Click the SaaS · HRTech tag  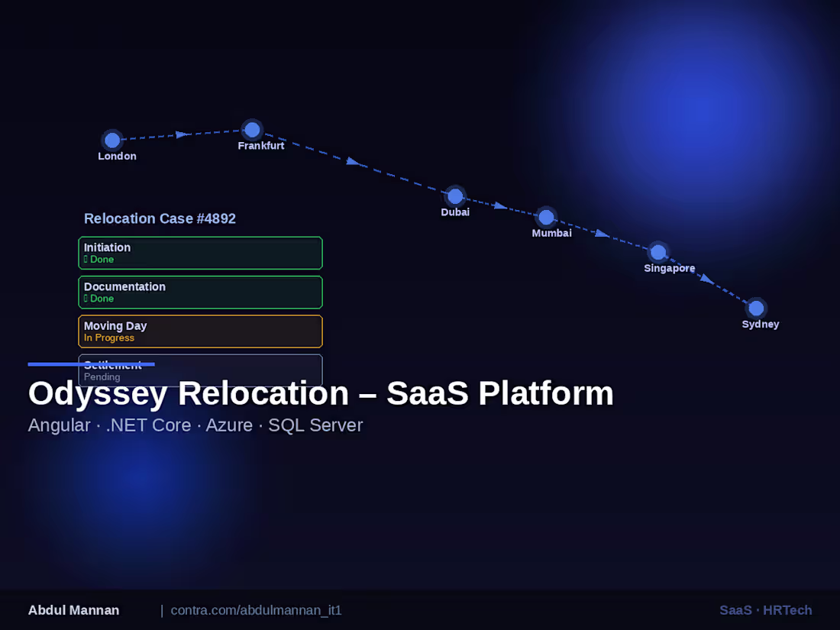point(765,610)
